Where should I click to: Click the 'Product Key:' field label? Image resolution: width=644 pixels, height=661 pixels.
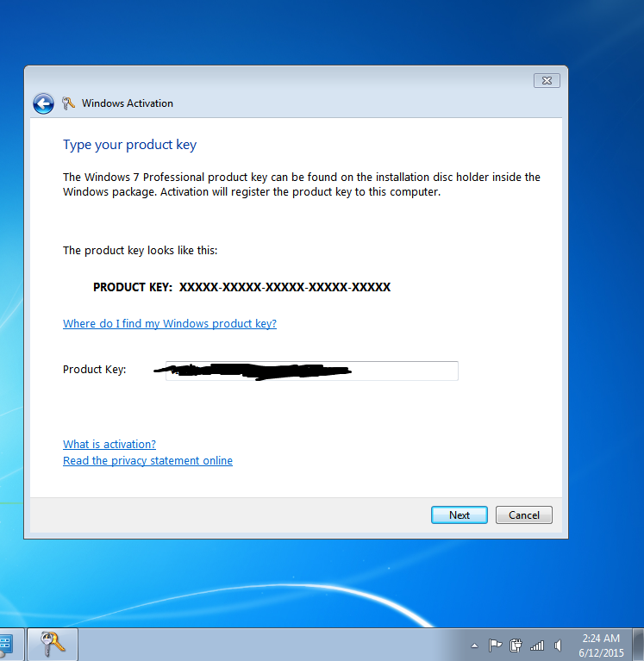click(95, 370)
